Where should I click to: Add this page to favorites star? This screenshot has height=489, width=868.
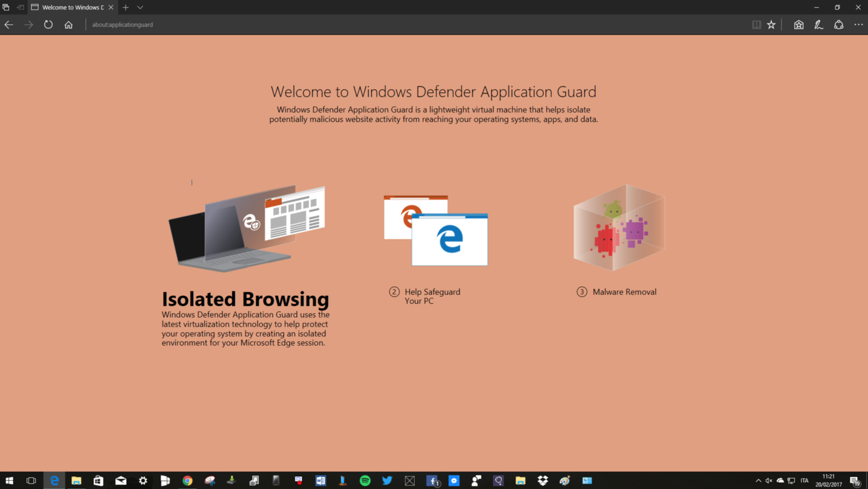click(771, 25)
